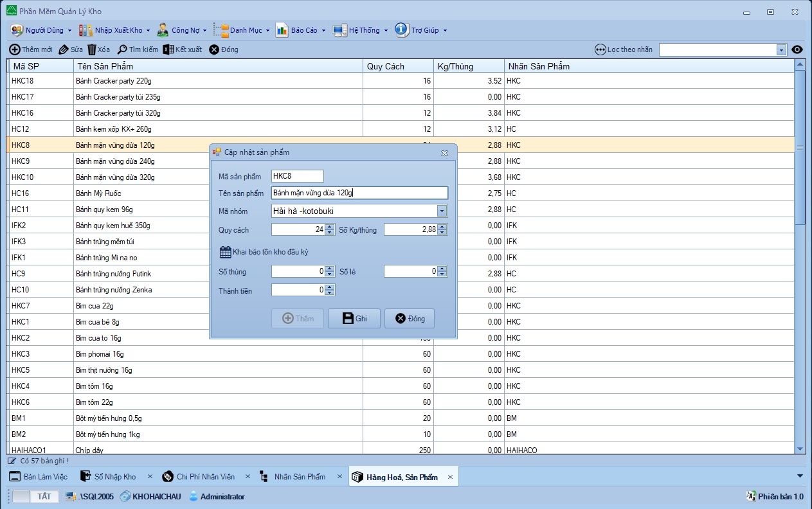Click the Sửa edit pencil icon
Image resolution: width=812 pixels, height=509 pixels.
tap(64, 49)
